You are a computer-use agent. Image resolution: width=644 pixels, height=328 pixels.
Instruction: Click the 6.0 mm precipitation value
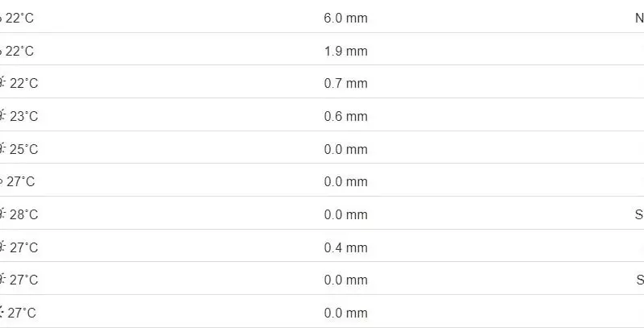click(345, 18)
